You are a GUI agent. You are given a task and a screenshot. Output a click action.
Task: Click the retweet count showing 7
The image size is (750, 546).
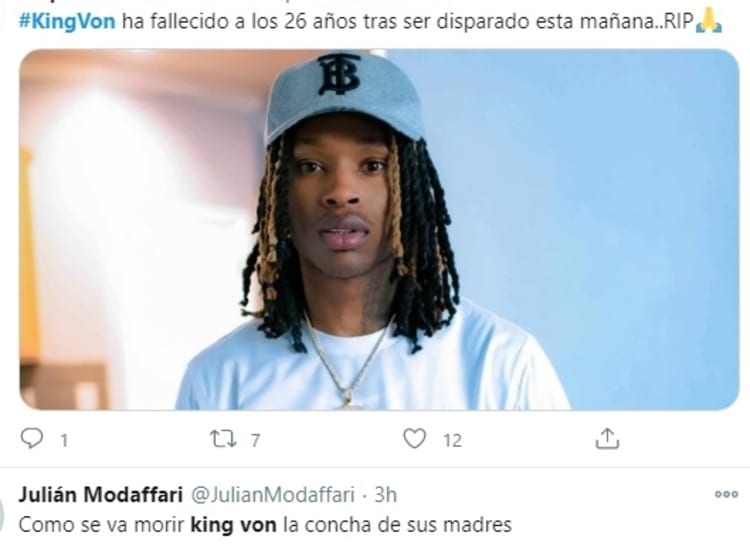pos(255,440)
